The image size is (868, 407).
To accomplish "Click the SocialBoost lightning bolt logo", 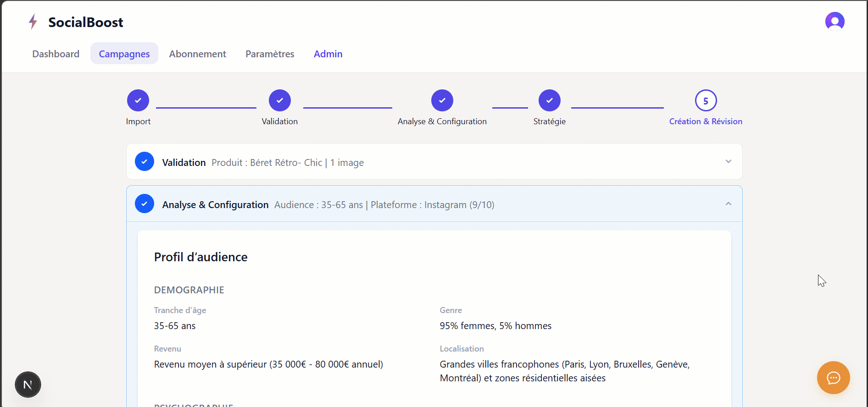I will pos(33,22).
